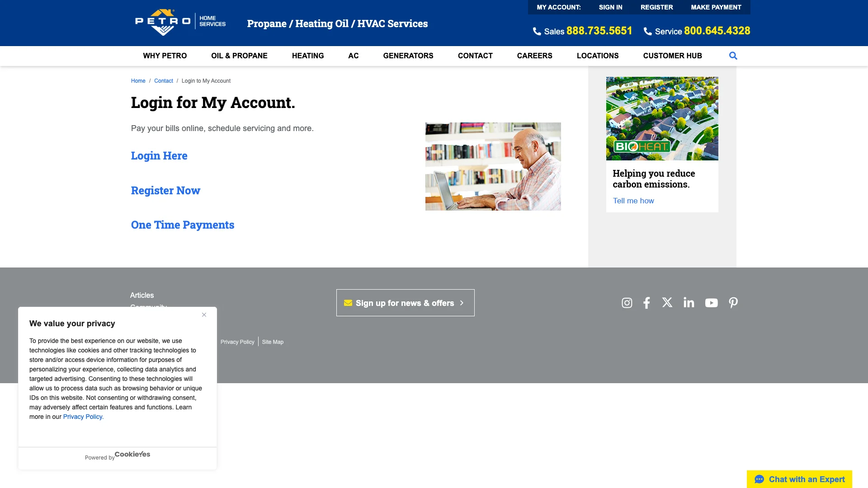Viewport: 868px width, 488px height.
Task: Call the Sales phone number
Action: (x=599, y=31)
